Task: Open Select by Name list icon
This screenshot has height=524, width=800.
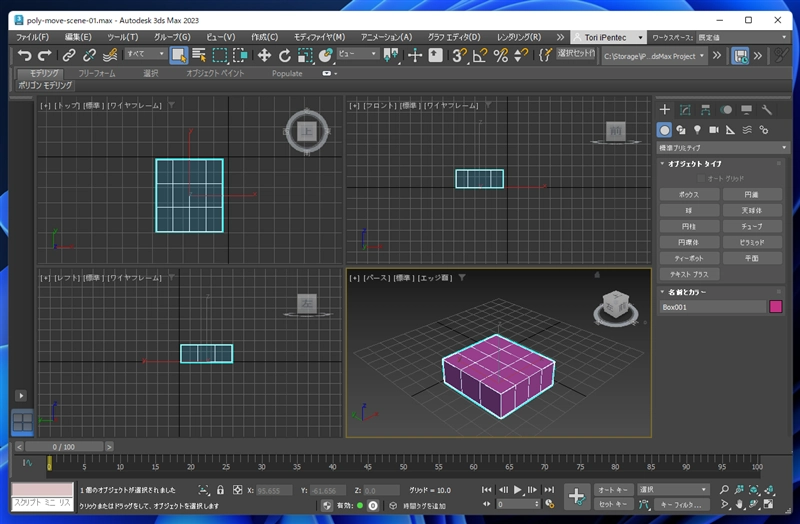Action: [x=199, y=55]
